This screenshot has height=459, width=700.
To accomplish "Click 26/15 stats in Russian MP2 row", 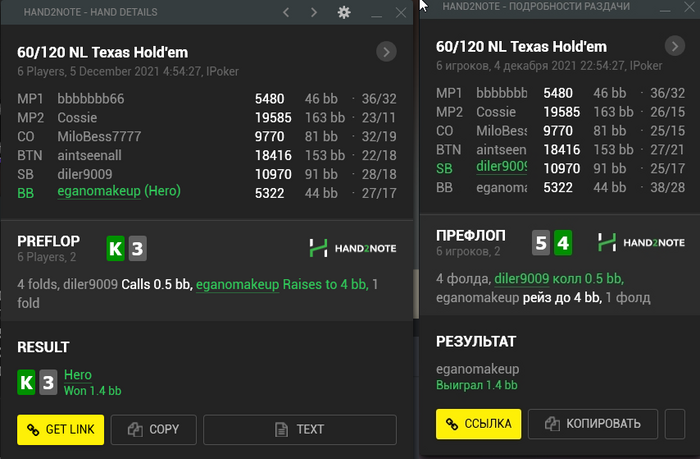I will [667, 112].
